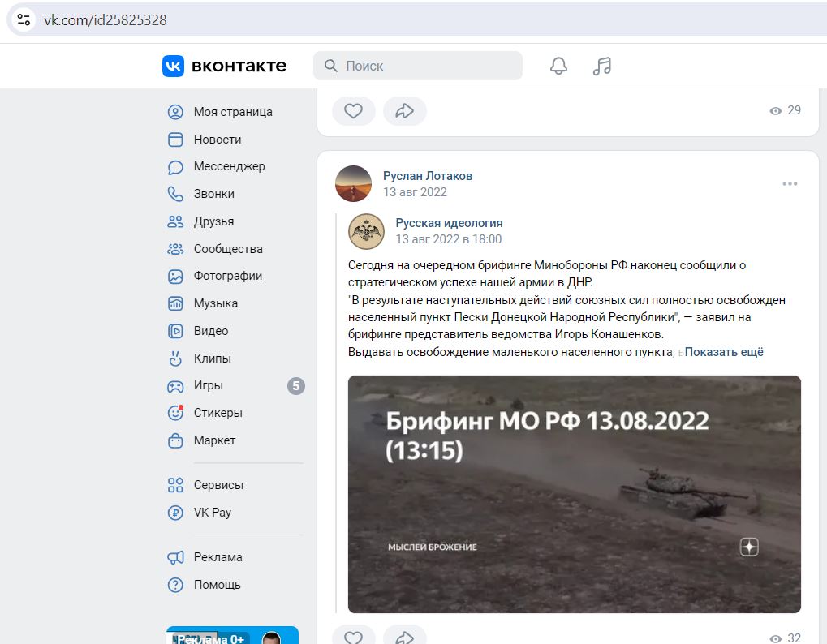
Task: Click the eye views counter showing 29
Action: point(785,110)
